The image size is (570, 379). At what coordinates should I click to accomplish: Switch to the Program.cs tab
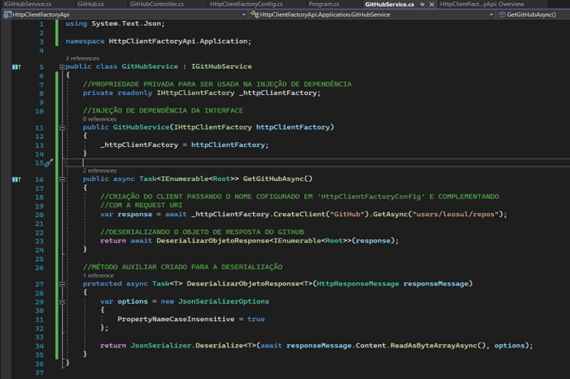tap(324, 4)
